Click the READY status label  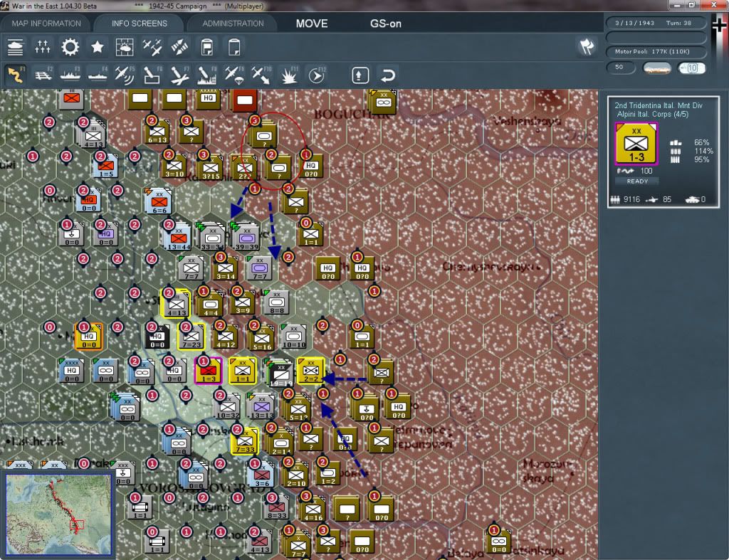[637, 181]
